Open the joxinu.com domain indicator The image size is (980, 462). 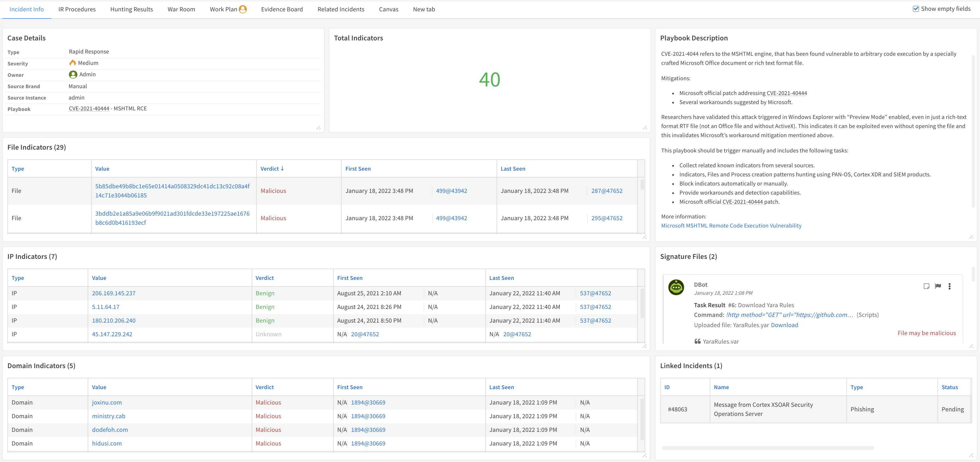pos(107,402)
